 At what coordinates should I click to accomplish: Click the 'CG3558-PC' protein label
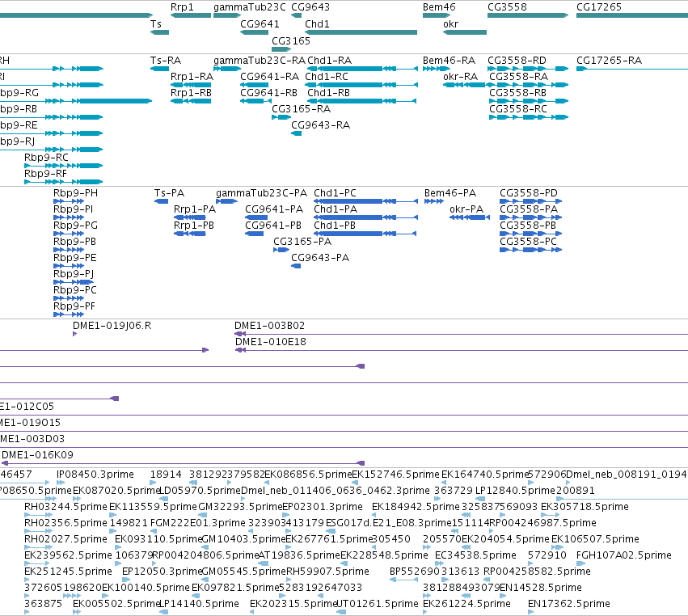pyautogui.click(x=528, y=243)
